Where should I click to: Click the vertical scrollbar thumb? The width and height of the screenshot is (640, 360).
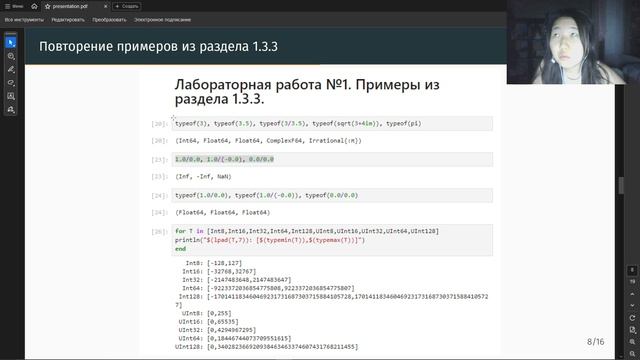click(621, 186)
